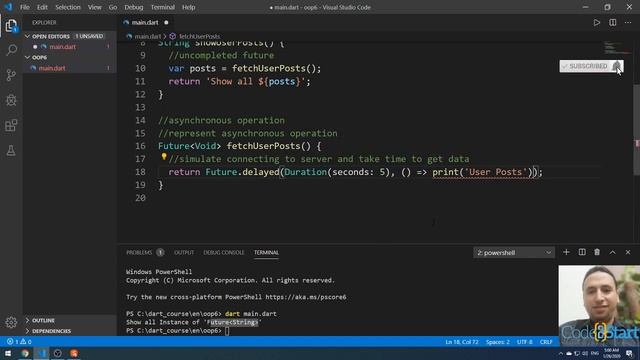Click errors and warnings count in status bar
Image resolution: width=640 pixels, height=360 pixels.
pos(19,342)
